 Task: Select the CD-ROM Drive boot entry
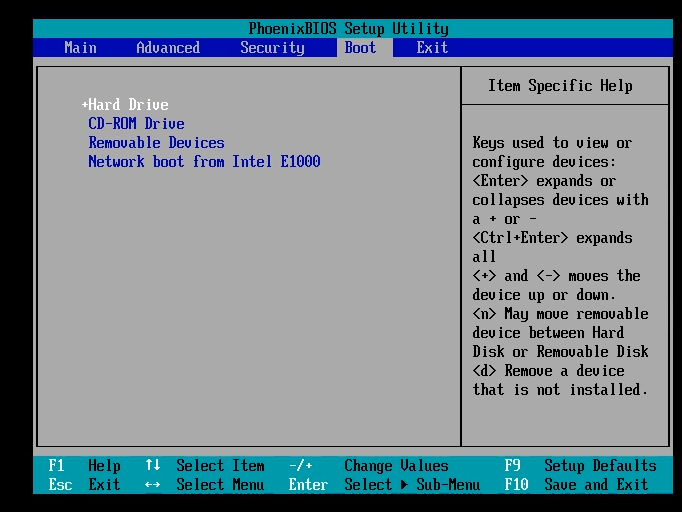pyautogui.click(x=136, y=124)
